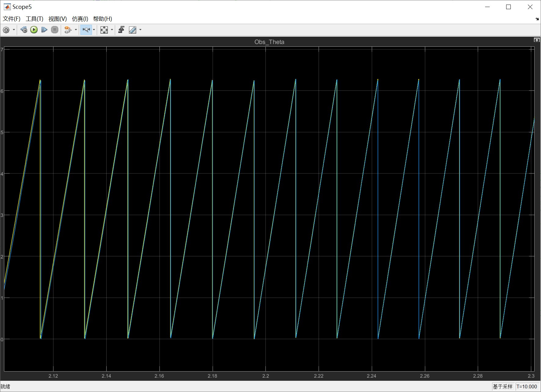The image size is (541, 392).
Task: Open the 仿真(I) menu
Action: [x=80, y=19]
